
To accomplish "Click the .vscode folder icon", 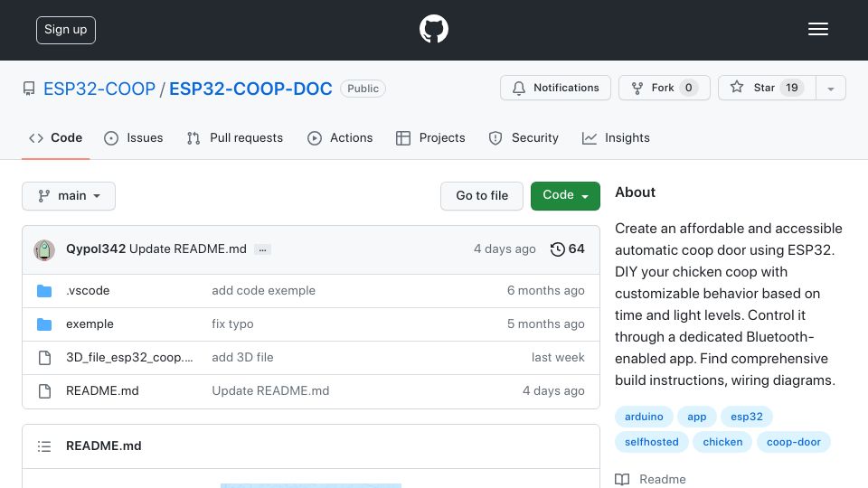I will click(x=44, y=291).
